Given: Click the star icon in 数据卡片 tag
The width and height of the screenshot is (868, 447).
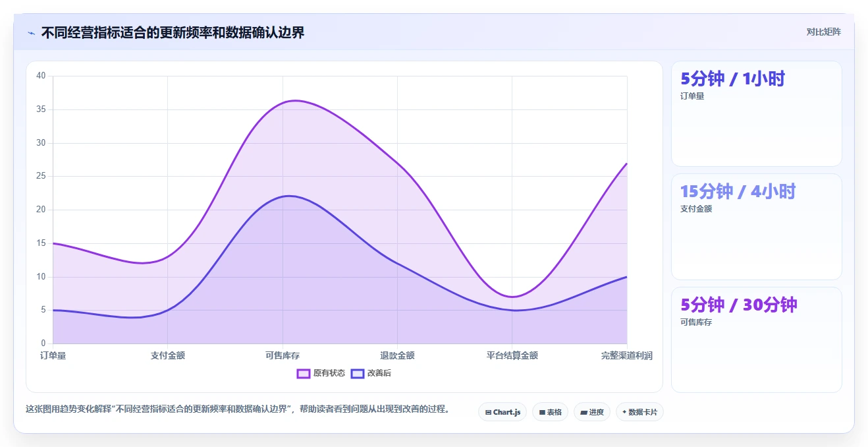Looking at the screenshot, I should [624, 412].
